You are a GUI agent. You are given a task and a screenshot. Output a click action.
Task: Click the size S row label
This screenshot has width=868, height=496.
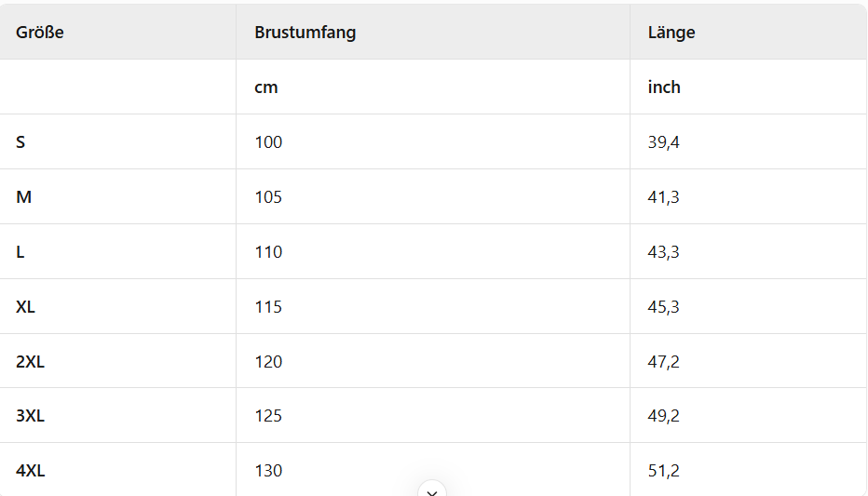click(20, 142)
